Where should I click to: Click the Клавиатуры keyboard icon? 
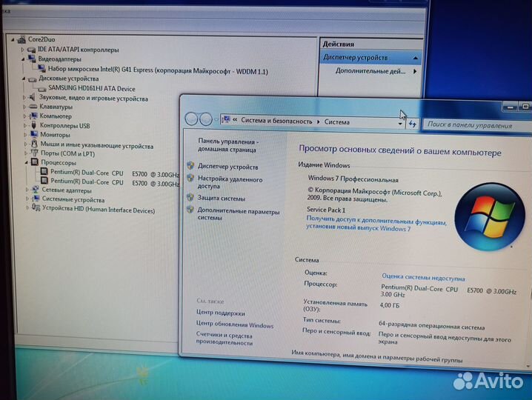coord(33,107)
